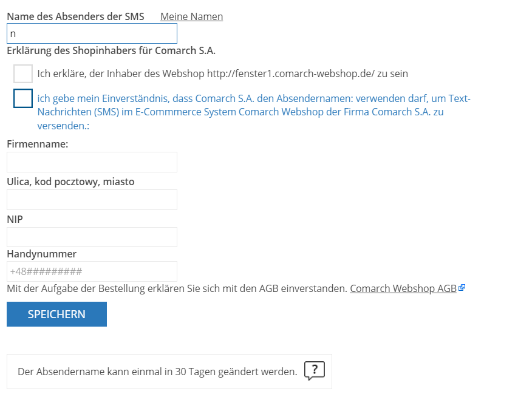
Task: Click the 'Firmenname:' label
Action: click(x=38, y=144)
